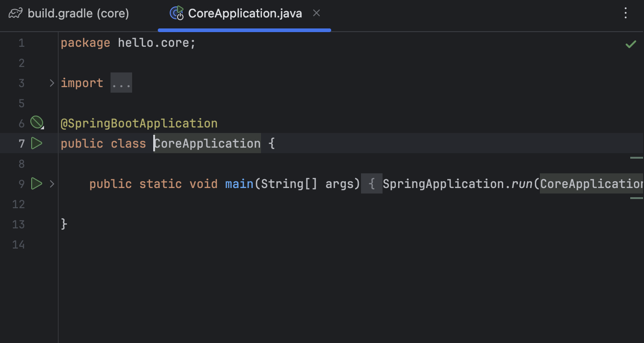The image size is (644, 343).
Task: Expand the folded import chevron on line 3
Action: pyautogui.click(x=52, y=83)
